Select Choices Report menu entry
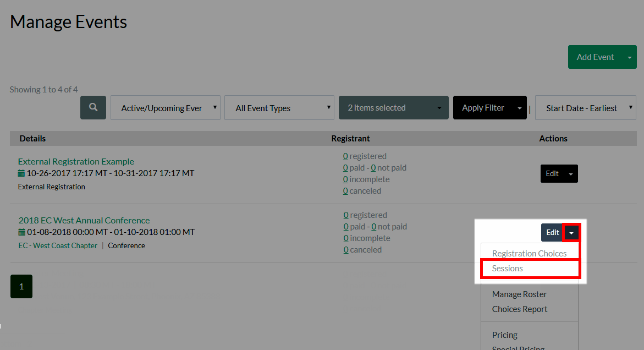 point(520,309)
